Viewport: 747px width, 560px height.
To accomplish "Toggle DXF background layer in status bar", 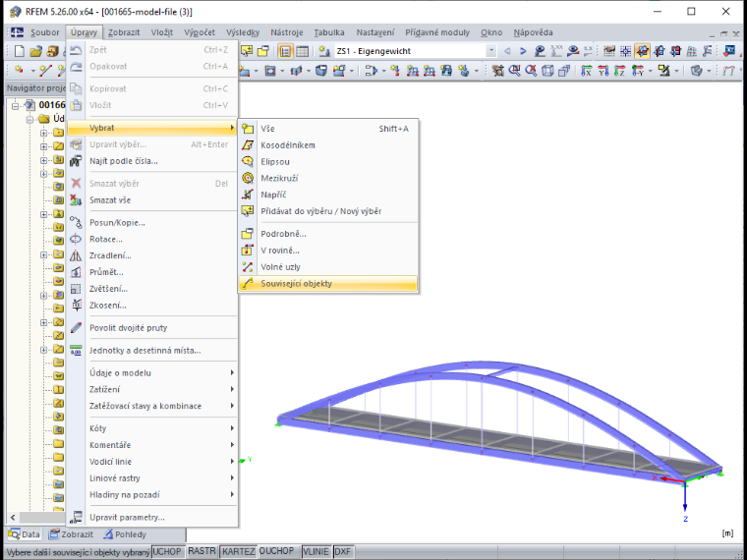I will [x=342, y=552].
